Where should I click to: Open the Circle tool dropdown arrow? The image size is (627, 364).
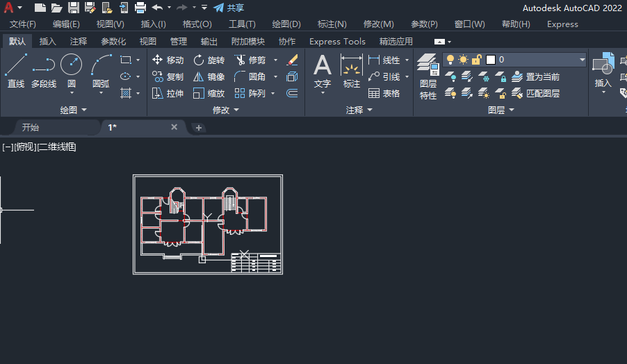72,93
